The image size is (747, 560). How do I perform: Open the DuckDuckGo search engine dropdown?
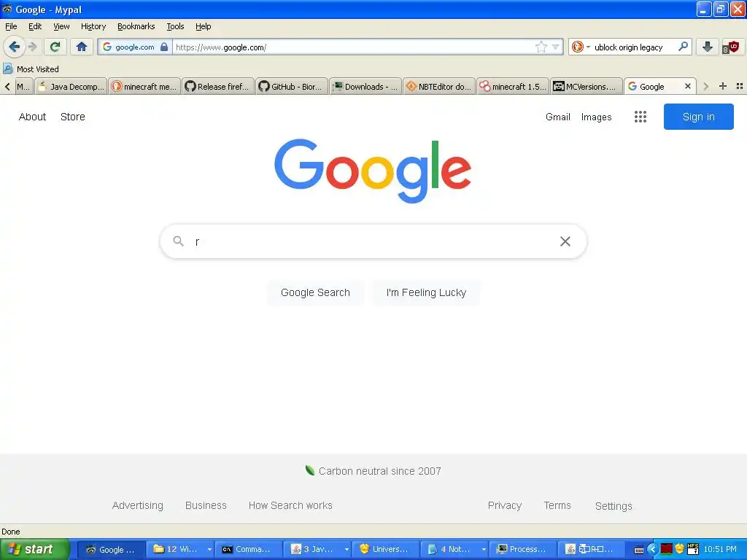[x=581, y=47]
